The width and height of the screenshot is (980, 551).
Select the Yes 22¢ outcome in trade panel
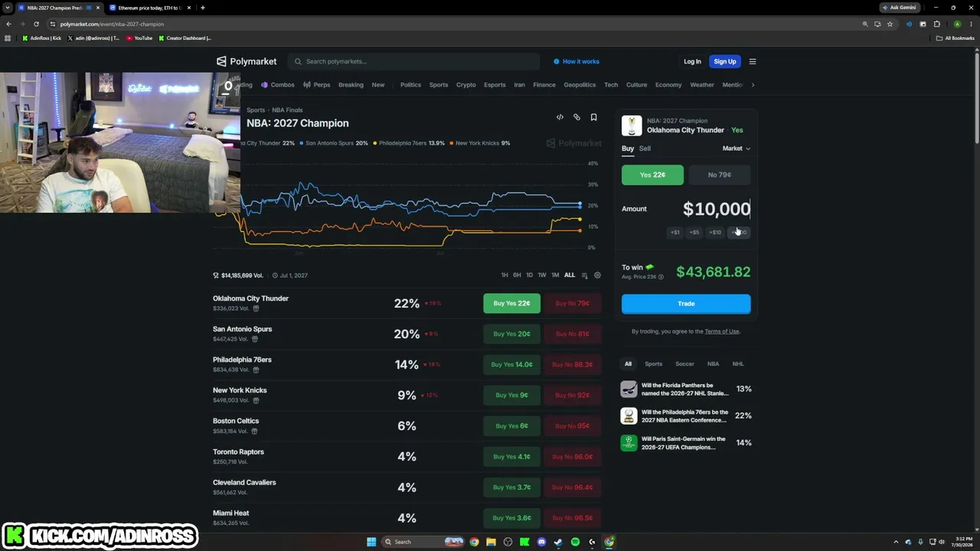pyautogui.click(x=652, y=174)
